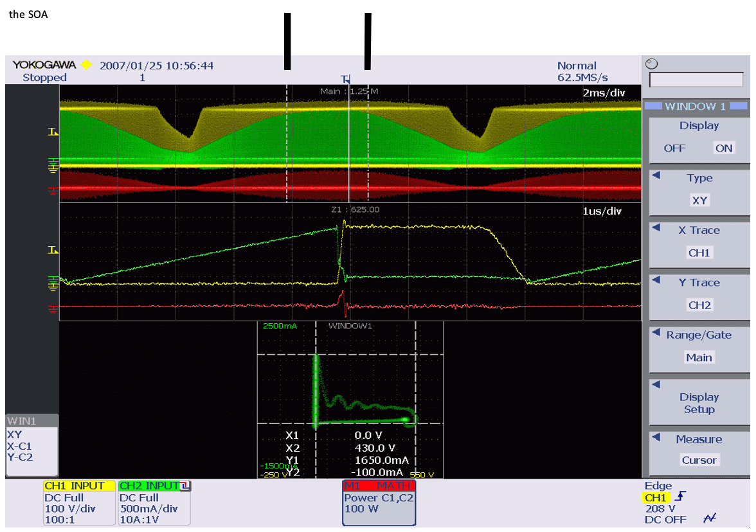Turn Window 1 display ON
The height and width of the screenshot is (532, 756).
point(723,148)
